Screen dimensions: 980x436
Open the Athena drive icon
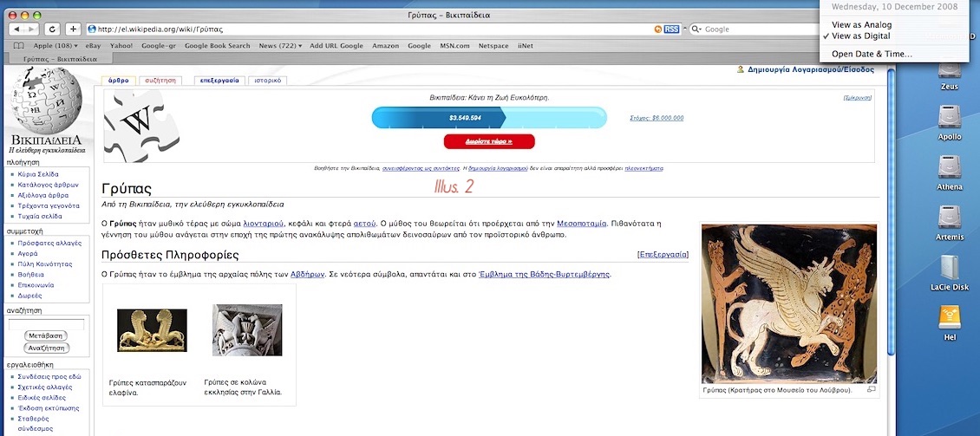(949, 166)
